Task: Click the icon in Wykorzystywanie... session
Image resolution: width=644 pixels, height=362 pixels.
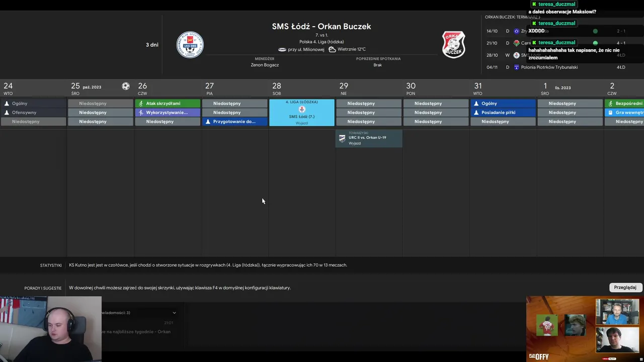Action: [141, 113]
